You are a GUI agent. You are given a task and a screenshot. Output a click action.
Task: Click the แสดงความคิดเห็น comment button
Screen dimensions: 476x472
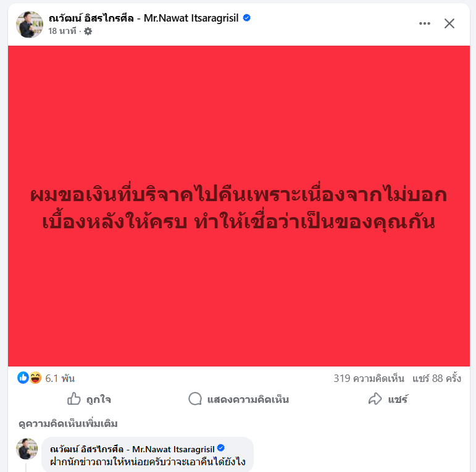[238, 399]
